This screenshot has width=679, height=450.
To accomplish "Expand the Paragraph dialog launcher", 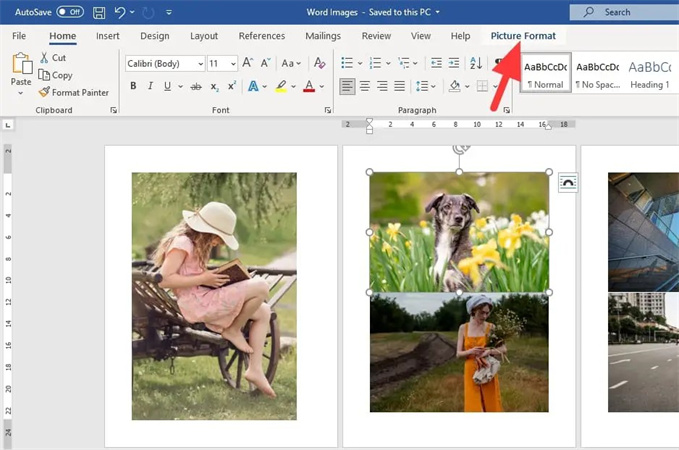I will pyautogui.click(x=508, y=109).
